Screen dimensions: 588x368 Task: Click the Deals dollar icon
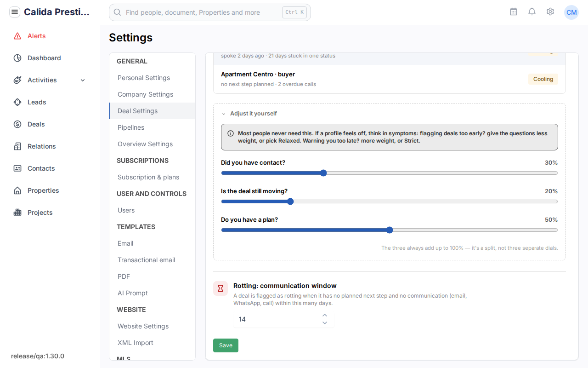(x=17, y=124)
